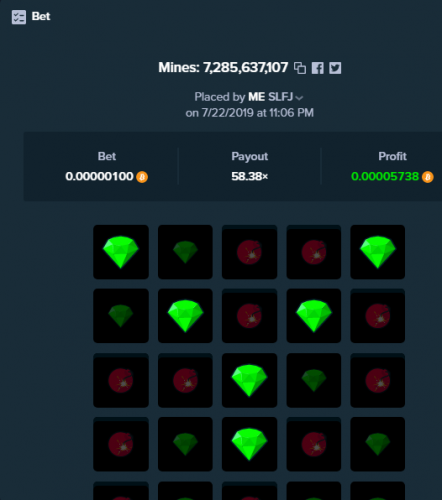Click the dim gem tile in the third row
The height and width of the screenshot is (500, 442).
coord(314,380)
